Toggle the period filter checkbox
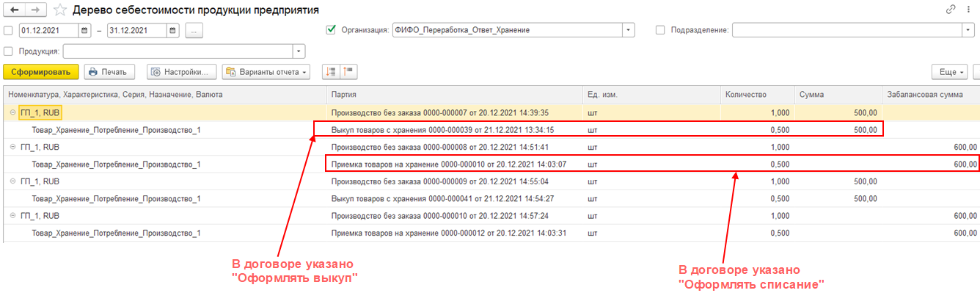 click(8, 31)
